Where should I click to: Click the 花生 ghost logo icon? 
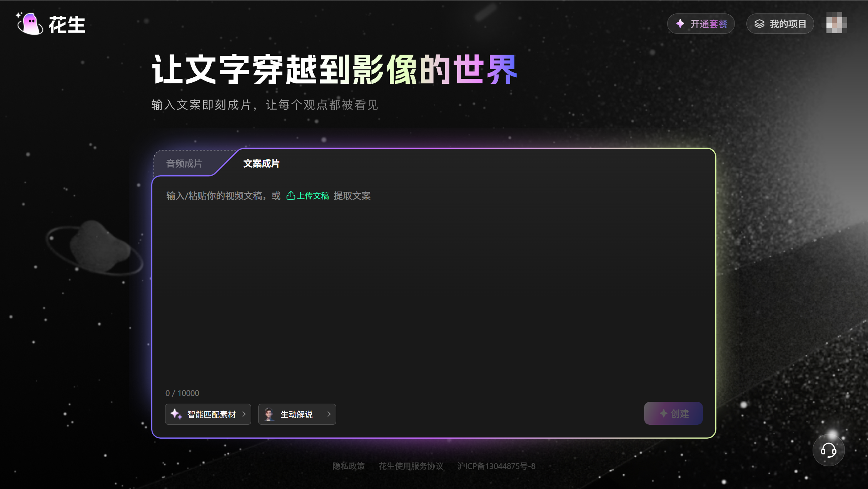tap(30, 24)
